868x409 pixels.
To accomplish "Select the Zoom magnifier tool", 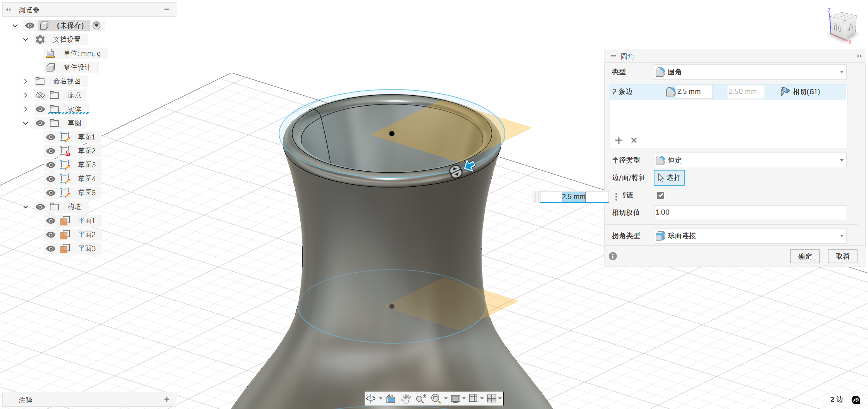I will click(x=421, y=399).
